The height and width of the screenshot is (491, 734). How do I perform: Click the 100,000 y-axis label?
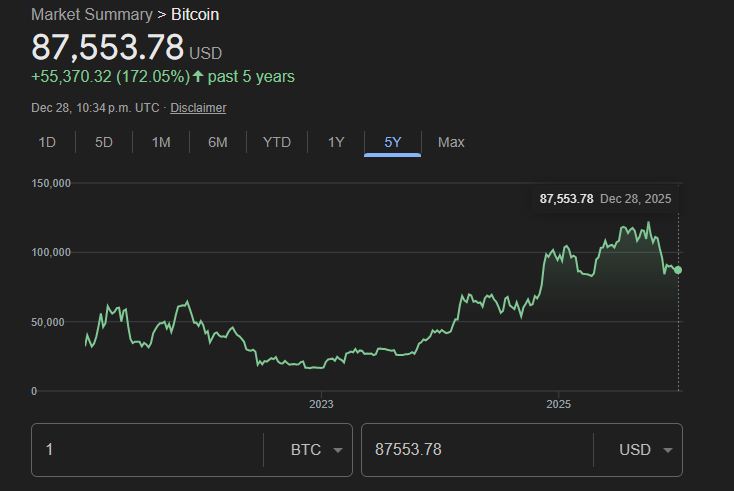(51, 253)
